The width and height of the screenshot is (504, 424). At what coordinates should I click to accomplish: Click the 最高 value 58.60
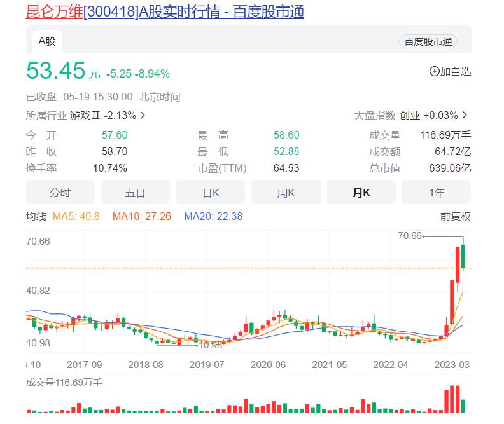(286, 135)
